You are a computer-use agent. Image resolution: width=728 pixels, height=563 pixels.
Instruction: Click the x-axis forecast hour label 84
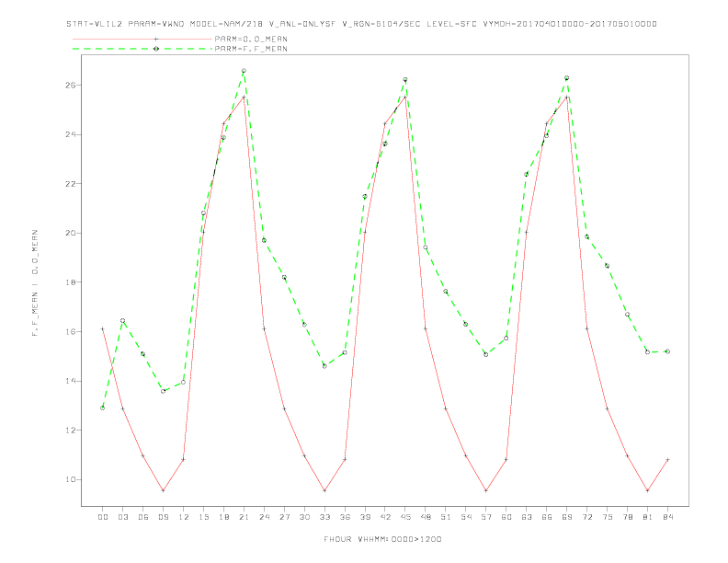[x=668, y=517]
